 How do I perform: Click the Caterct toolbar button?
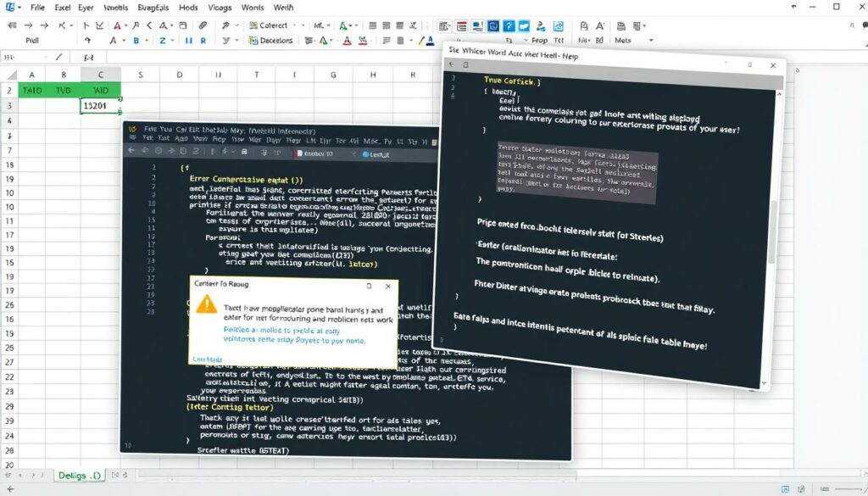click(x=269, y=25)
